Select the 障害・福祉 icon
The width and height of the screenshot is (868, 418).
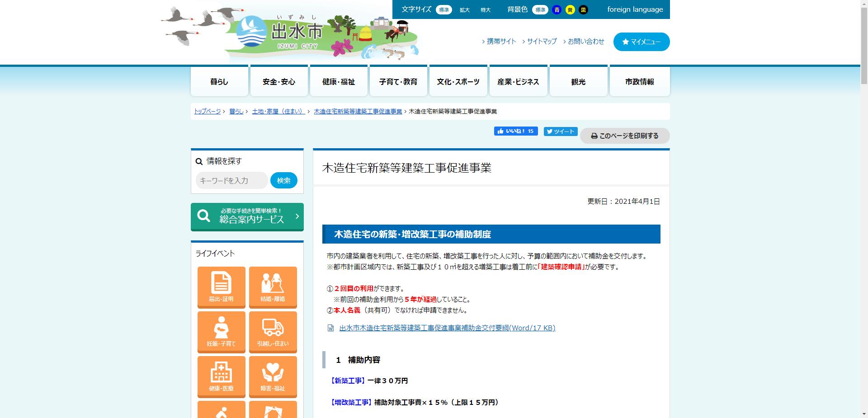click(x=273, y=376)
